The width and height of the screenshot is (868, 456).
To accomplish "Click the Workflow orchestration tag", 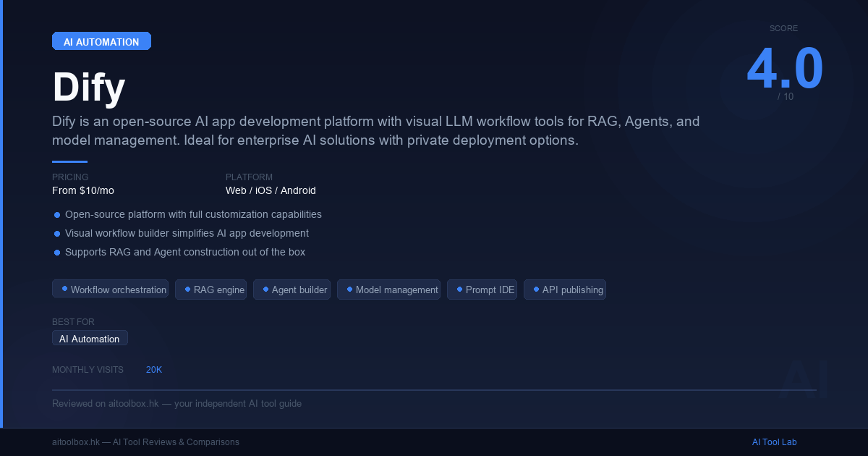I will 110,290.
